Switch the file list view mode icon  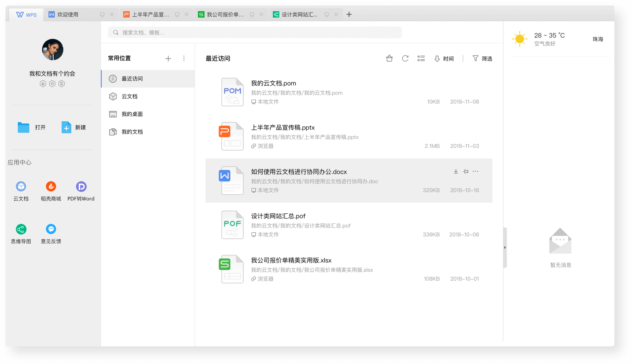421,58
